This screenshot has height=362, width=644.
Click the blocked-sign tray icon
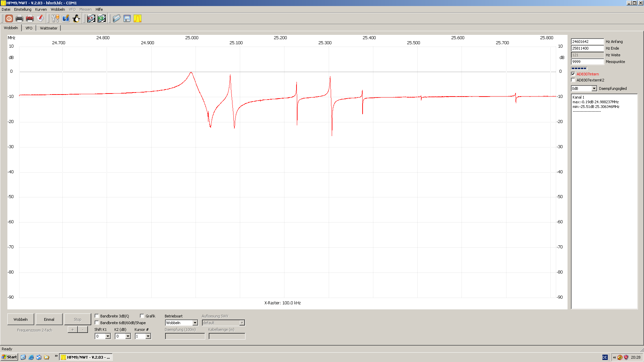point(620,357)
